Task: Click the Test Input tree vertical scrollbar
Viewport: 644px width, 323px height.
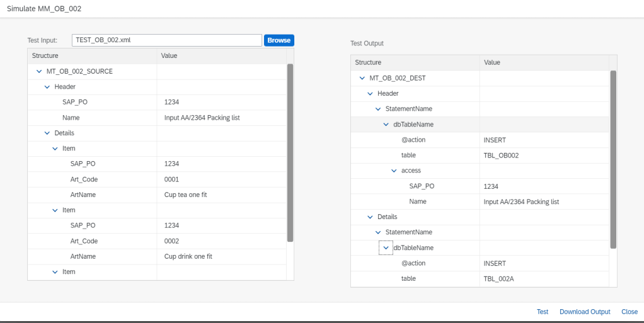Action: 290,151
